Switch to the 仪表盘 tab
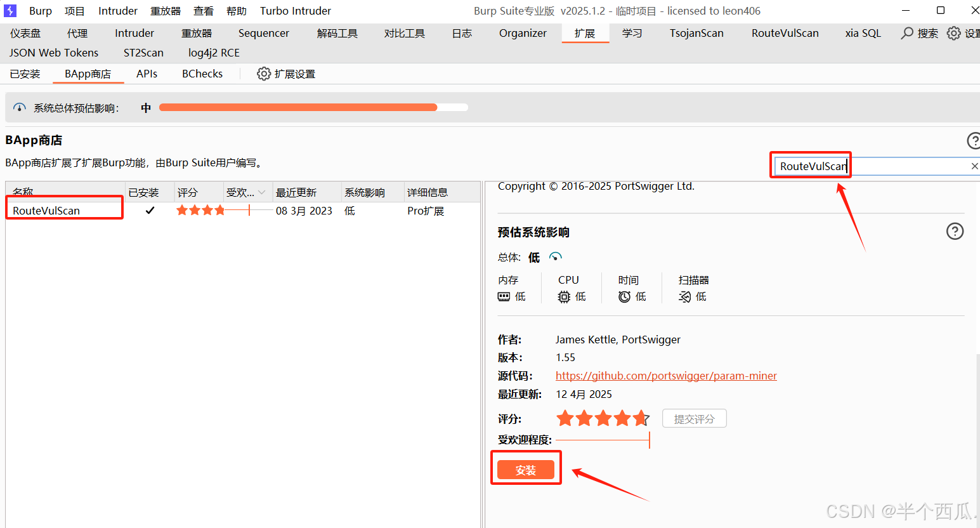This screenshot has width=980, height=528. point(25,33)
